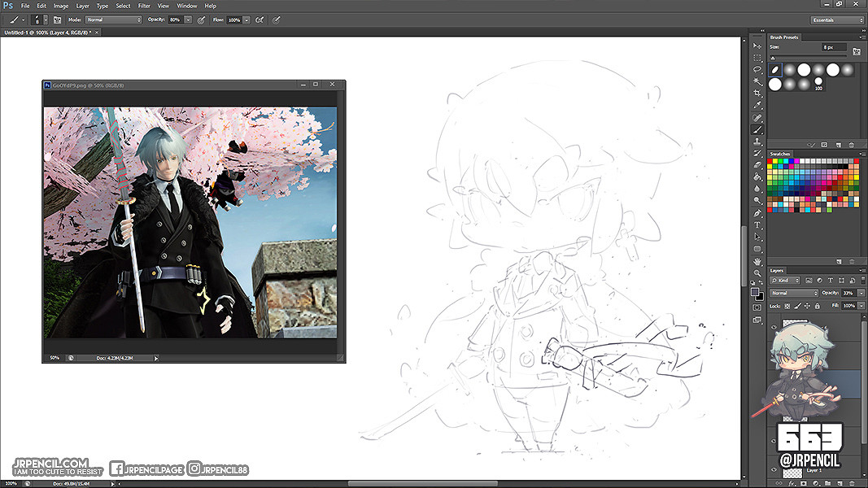Enable airbrush mode in options bar
The image size is (868, 488).
[260, 20]
